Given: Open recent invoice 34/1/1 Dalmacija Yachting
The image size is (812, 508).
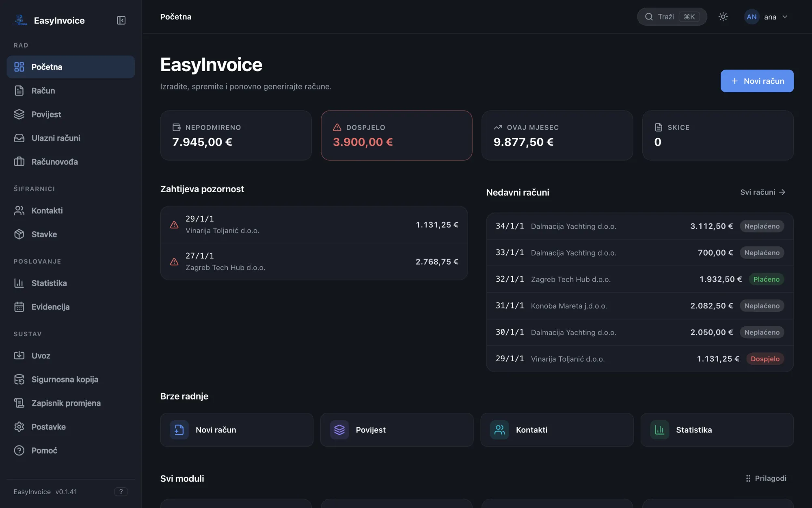Looking at the screenshot, I should point(640,226).
